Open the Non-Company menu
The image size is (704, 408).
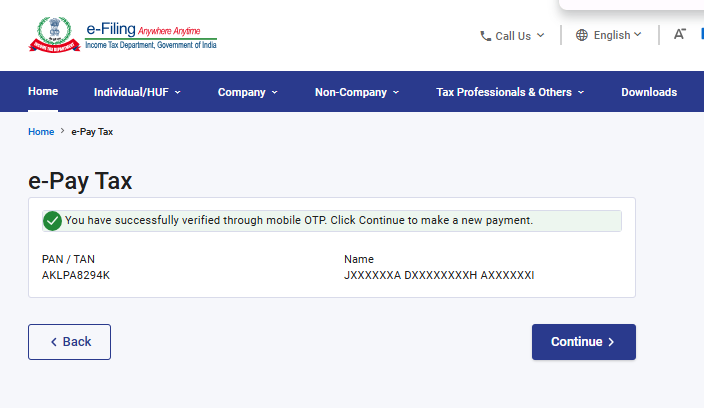[x=356, y=92]
